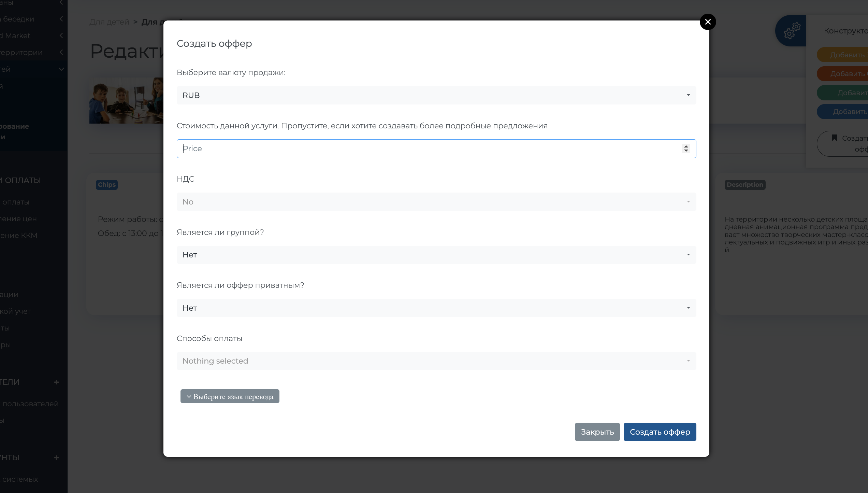Click the Description tab label

745,185
